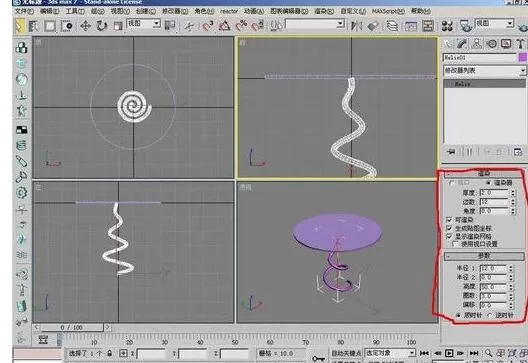Collapse the 参数 rollout header
This screenshot has height=363, width=528.
pos(484,256)
